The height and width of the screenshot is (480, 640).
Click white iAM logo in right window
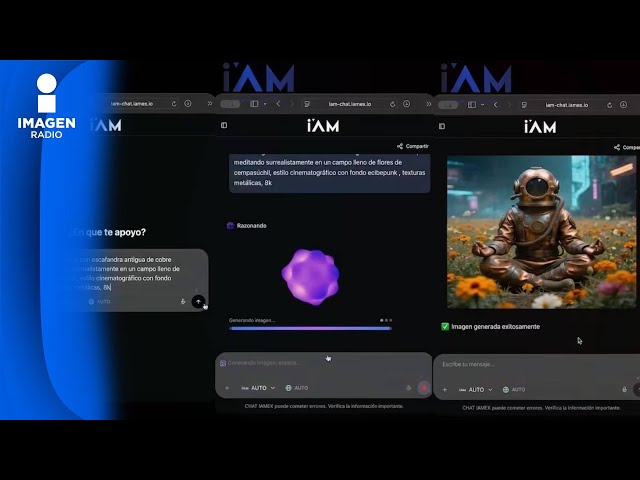(x=540, y=127)
